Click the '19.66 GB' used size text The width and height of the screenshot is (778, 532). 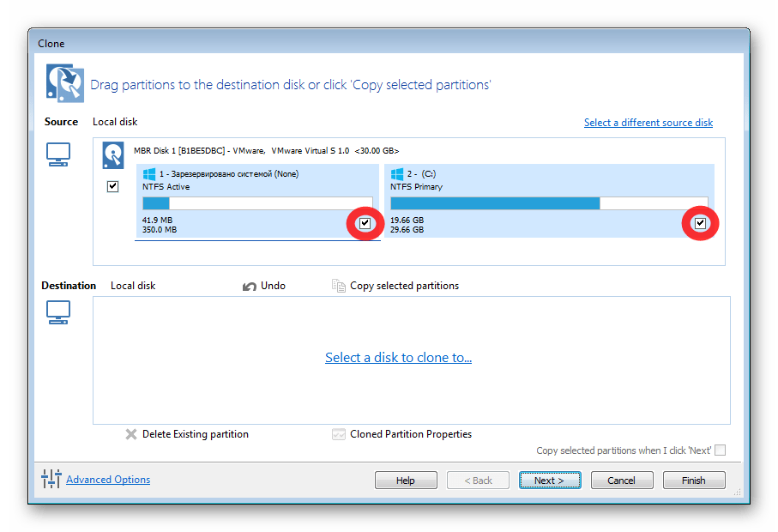407,220
